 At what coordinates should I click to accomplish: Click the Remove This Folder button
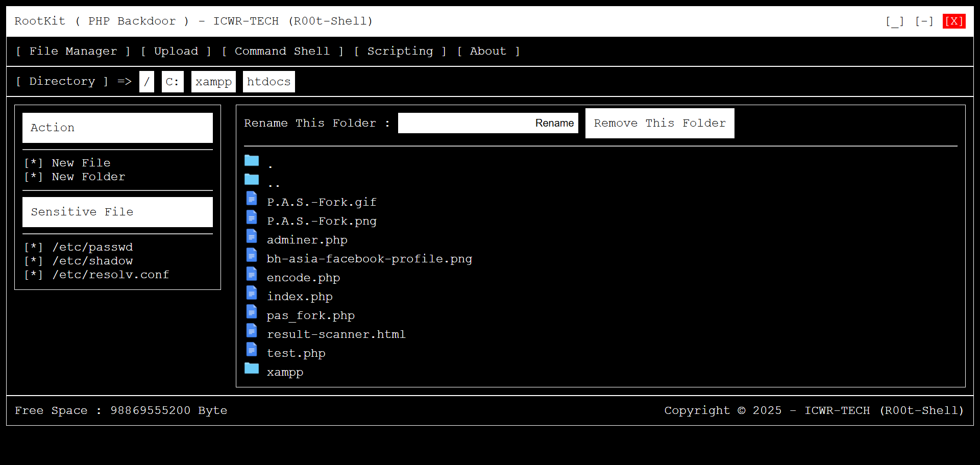pos(659,123)
